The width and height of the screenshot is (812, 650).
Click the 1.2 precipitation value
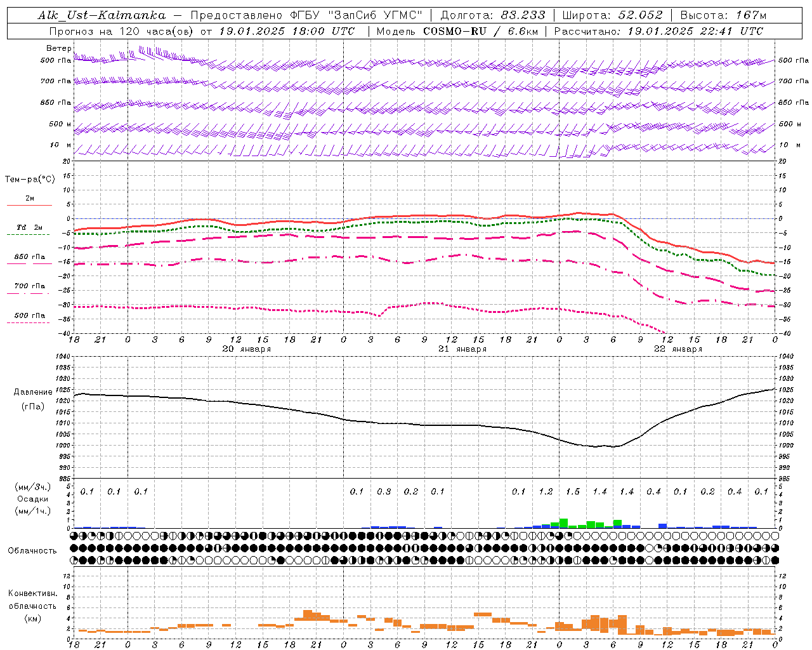click(546, 492)
